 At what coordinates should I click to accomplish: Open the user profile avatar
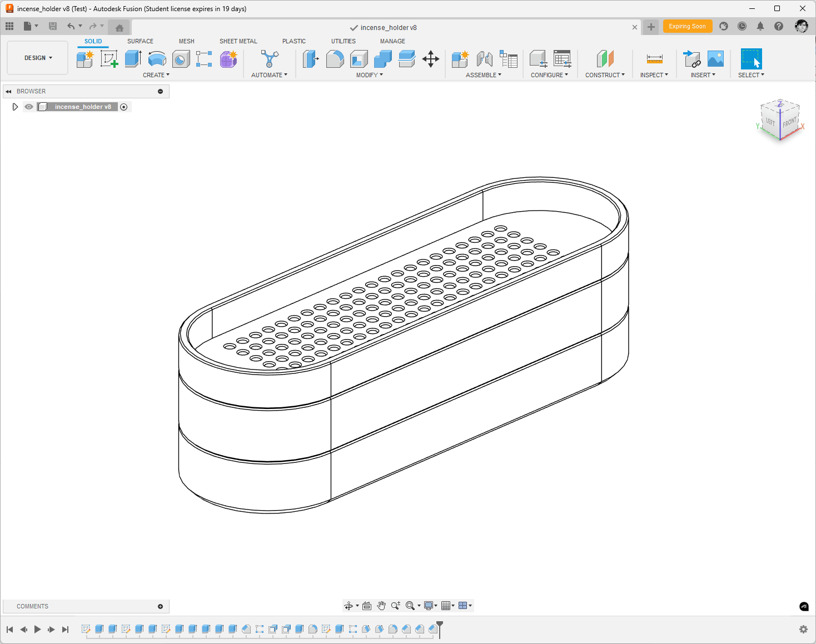[801, 26]
